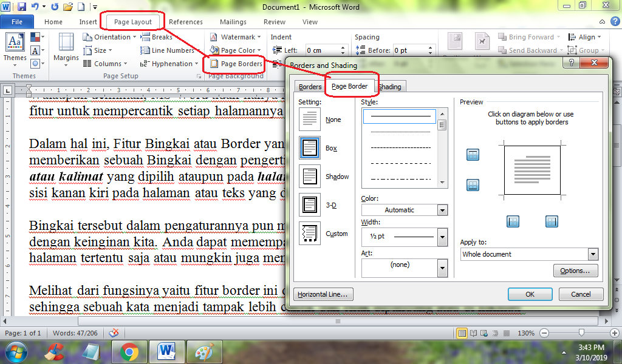The width and height of the screenshot is (622, 364).
Task: Click the ruler tab selector icon
Action: point(7,91)
